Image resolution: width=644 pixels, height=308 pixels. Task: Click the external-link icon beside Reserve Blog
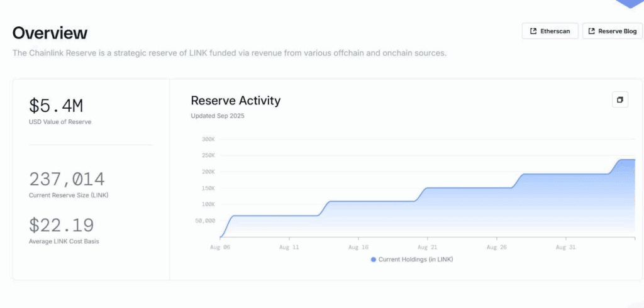(592, 31)
